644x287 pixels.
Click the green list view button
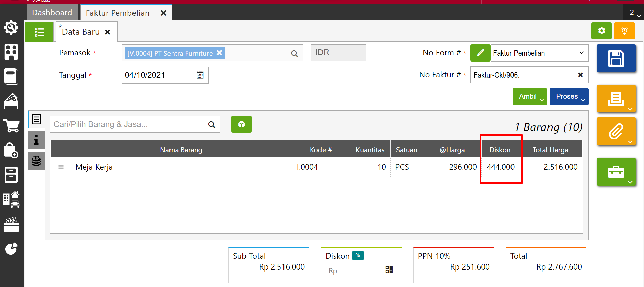[x=39, y=32]
